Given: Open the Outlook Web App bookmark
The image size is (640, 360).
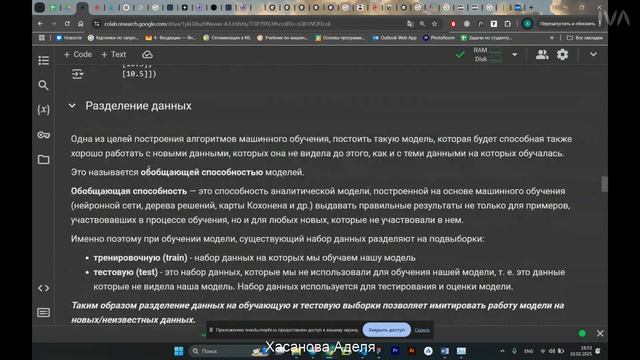Looking at the screenshot, I should coord(394,38).
